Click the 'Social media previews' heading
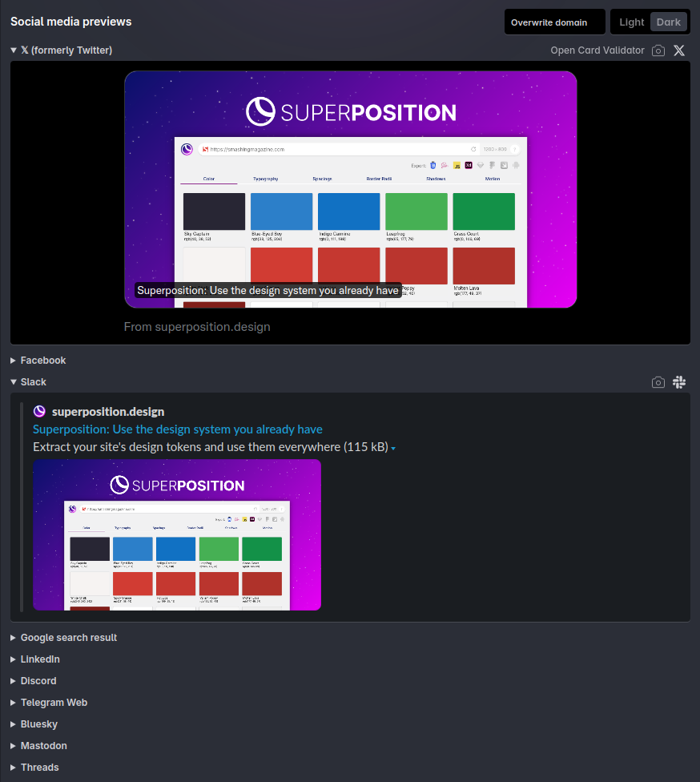700x782 pixels. tap(70, 22)
